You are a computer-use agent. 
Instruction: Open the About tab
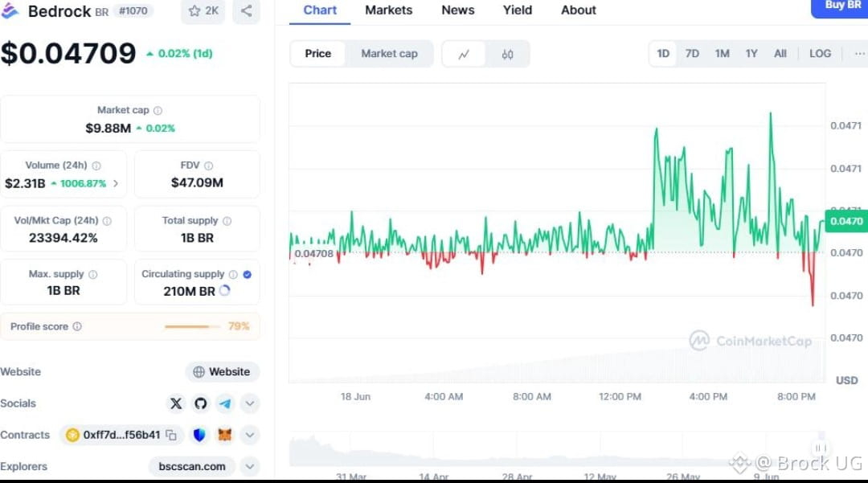tap(579, 10)
